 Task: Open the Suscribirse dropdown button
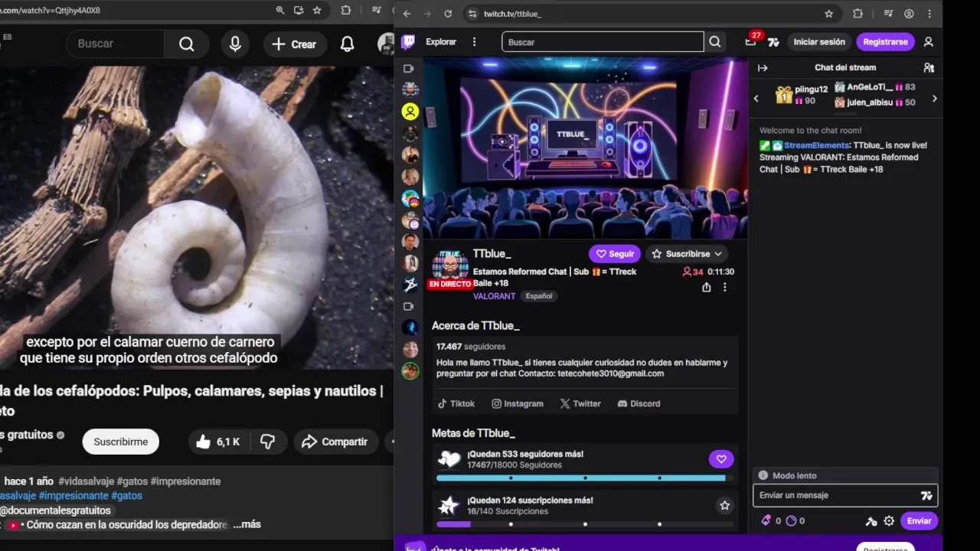(687, 254)
